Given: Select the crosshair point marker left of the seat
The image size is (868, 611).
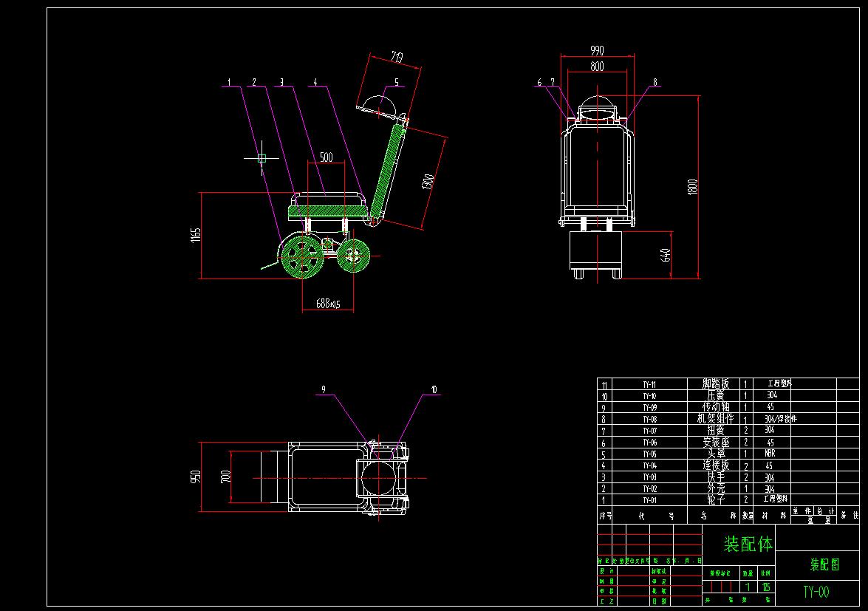Looking at the screenshot, I should point(260,157).
